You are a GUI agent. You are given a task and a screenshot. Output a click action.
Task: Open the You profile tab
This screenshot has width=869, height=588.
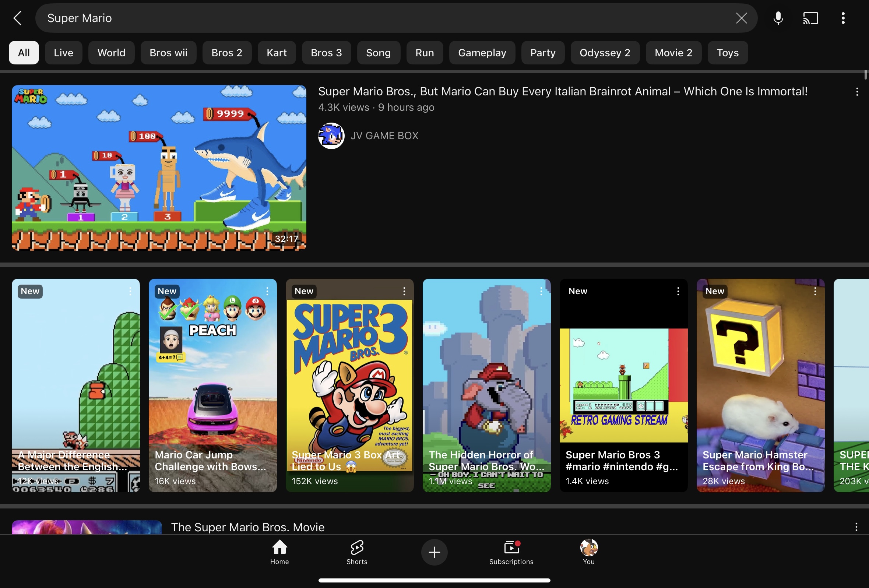click(588, 552)
